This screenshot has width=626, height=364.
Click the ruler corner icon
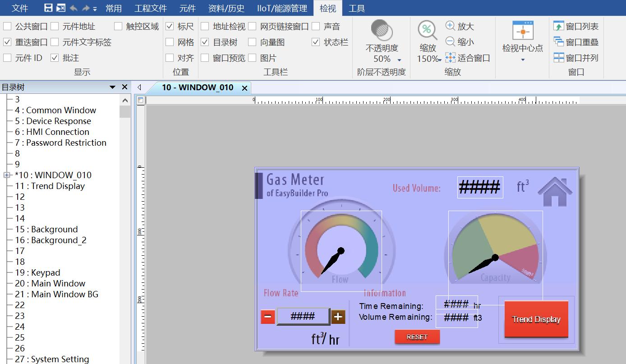point(141,100)
